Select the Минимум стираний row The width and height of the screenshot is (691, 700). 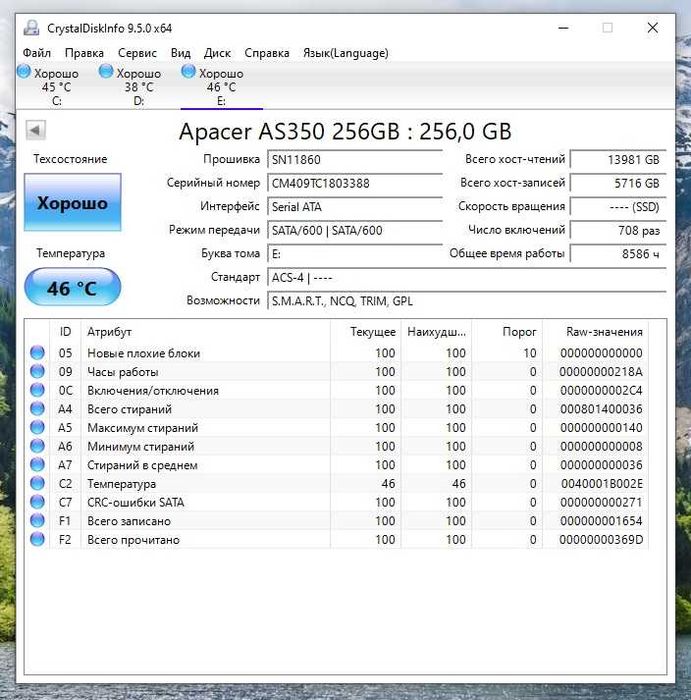(337, 446)
